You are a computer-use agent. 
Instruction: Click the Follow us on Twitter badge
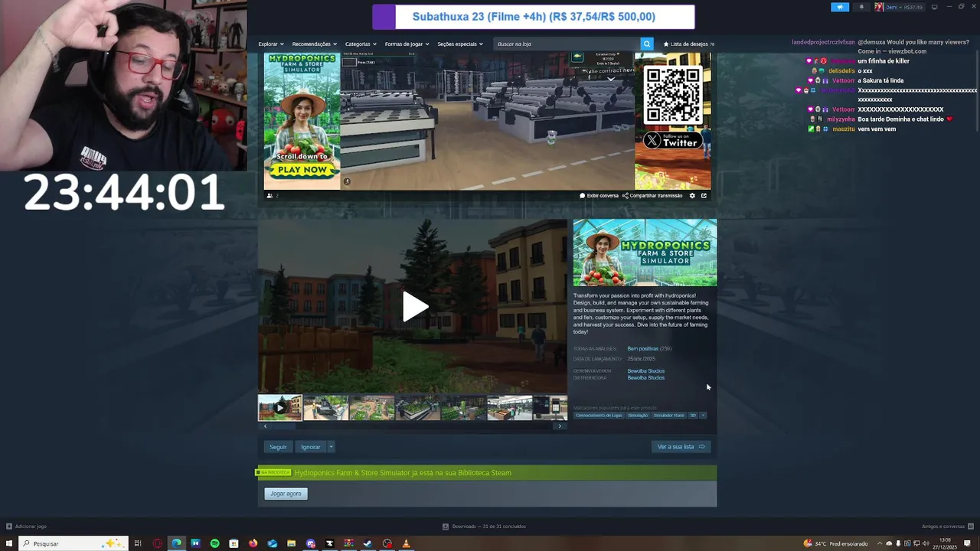pyautogui.click(x=672, y=140)
